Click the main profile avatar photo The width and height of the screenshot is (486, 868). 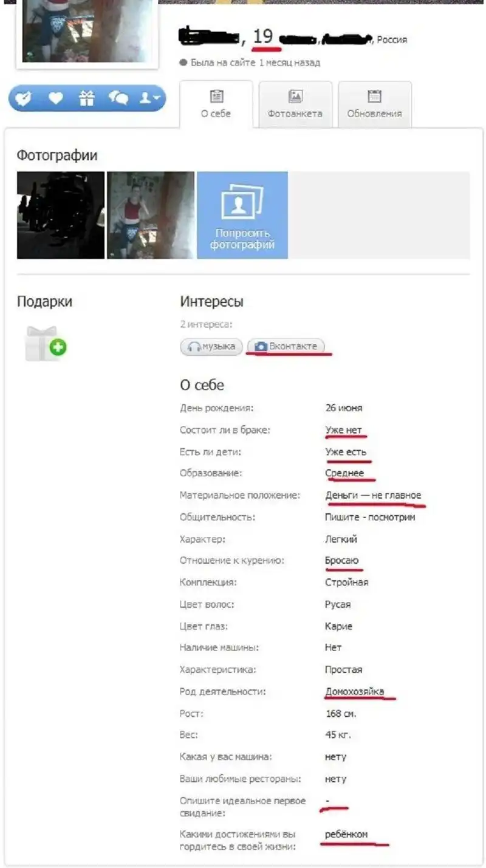point(87,31)
